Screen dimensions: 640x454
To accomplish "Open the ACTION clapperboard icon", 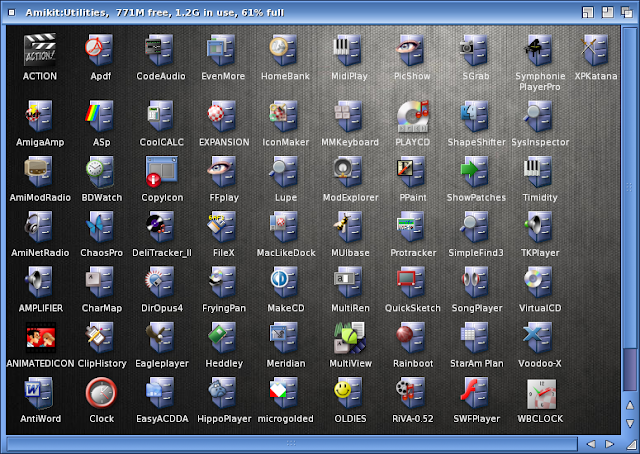I will coord(40,50).
